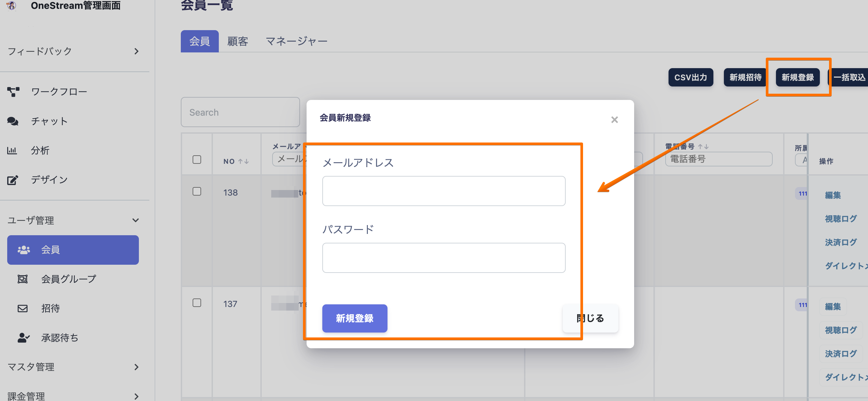Switch to the マネージャー tab
This screenshot has width=868, height=401.
(x=296, y=42)
